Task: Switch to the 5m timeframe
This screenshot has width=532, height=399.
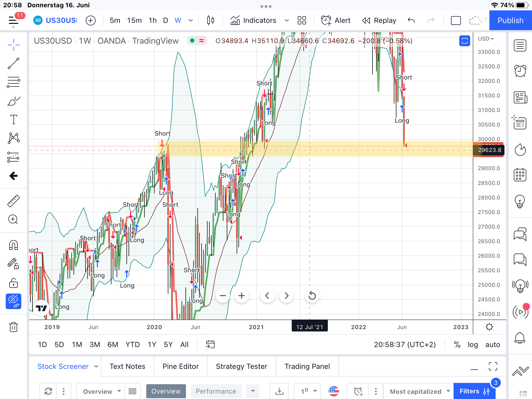Action: click(115, 20)
